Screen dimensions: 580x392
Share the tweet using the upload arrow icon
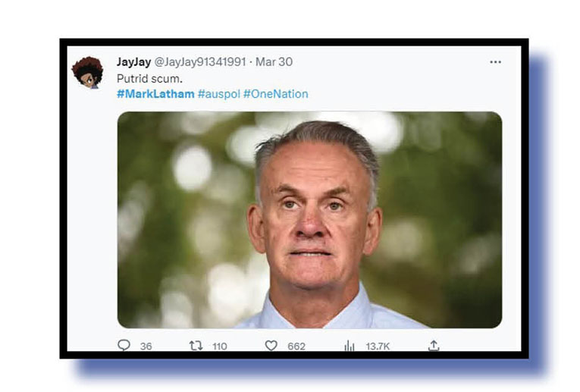click(434, 346)
